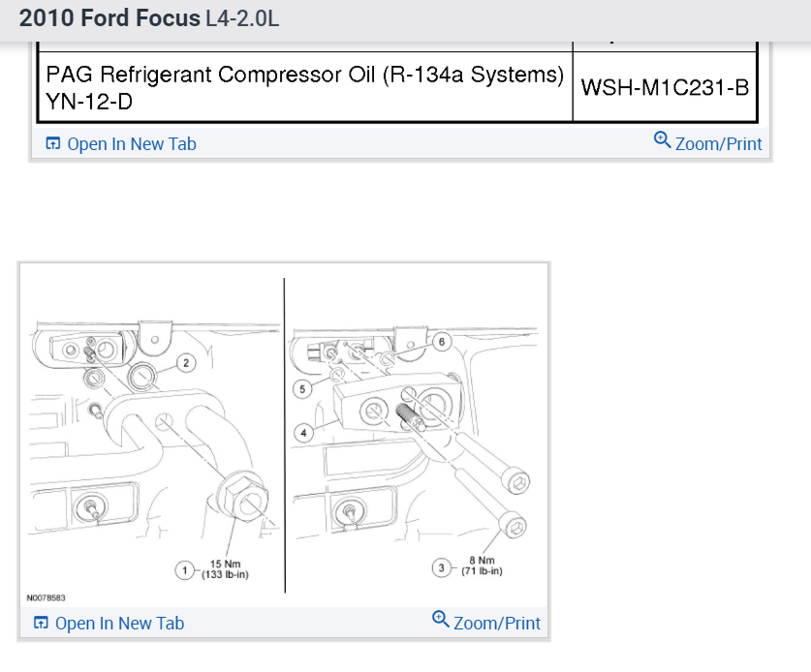
Task: Click callout number 4 in the diagram
Action: point(303,433)
